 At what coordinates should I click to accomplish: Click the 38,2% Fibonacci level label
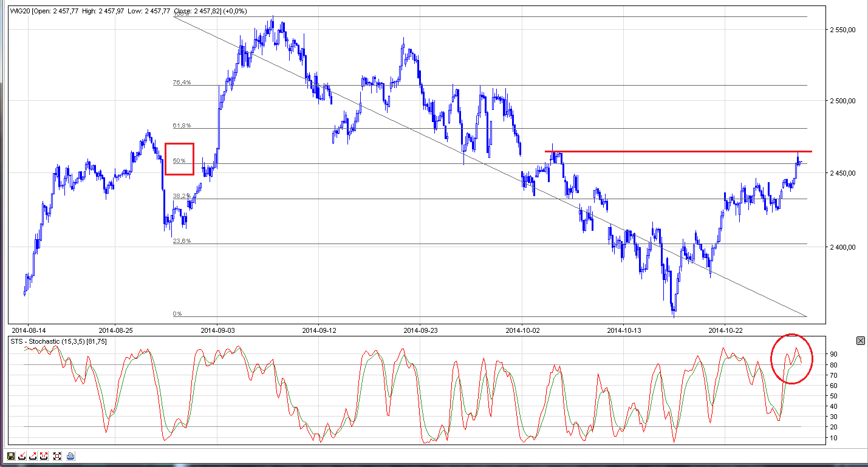[182, 196]
